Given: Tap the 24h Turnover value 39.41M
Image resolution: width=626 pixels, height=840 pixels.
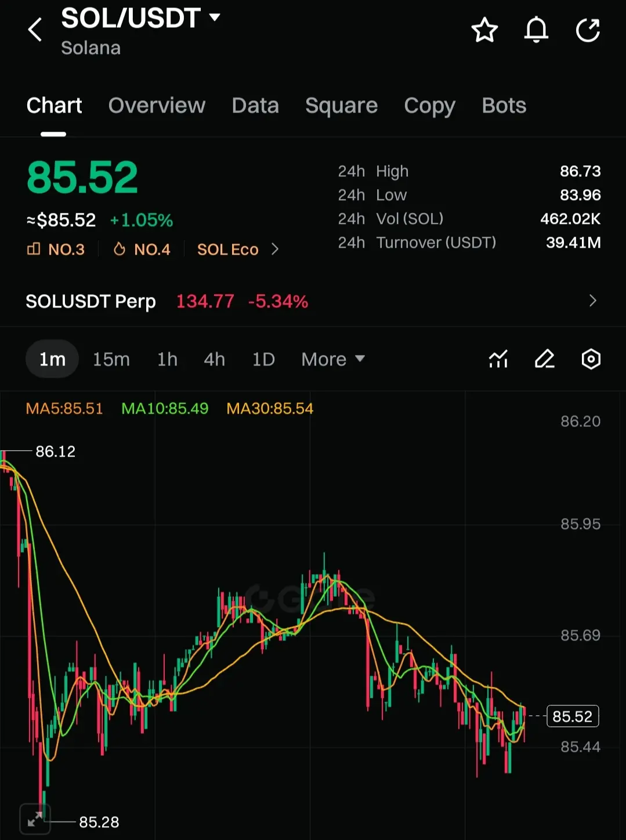Looking at the screenshot, I should [573, 242].
